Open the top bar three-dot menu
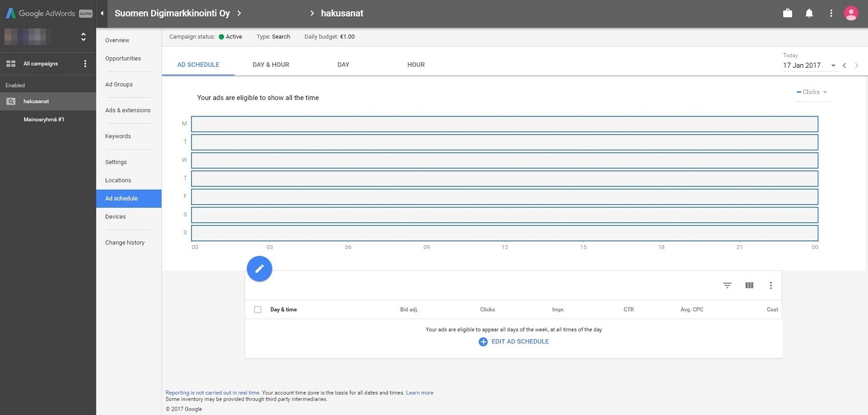The image size is (868, 415). click(831, 13)
